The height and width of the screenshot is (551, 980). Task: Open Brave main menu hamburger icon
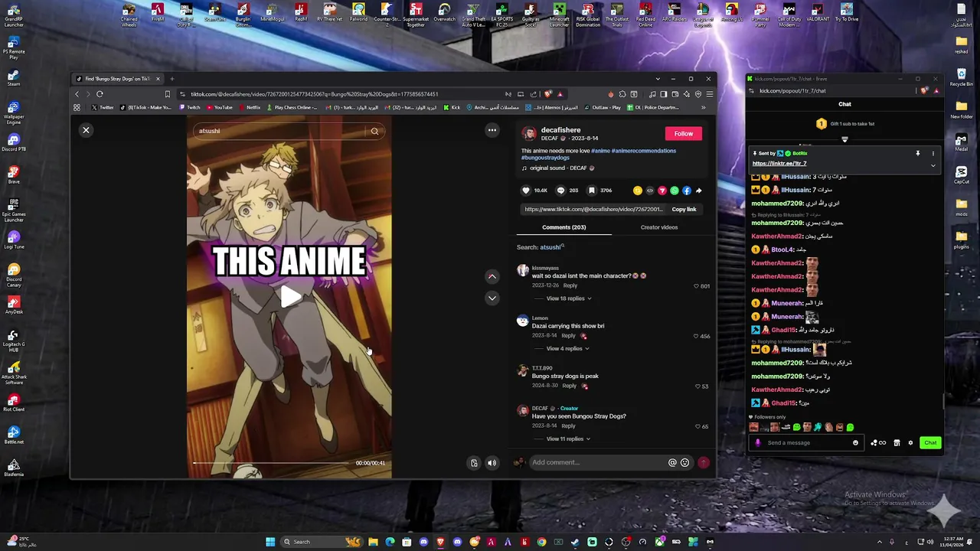pyautogui.click(x=710, y=94)
